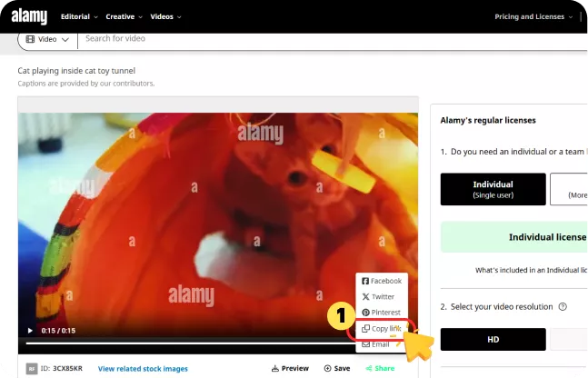Share via Email option

[x=375, y=344]
